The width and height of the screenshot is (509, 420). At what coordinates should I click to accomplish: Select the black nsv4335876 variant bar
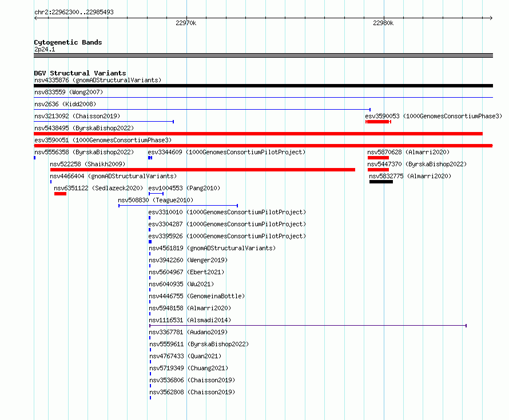tap(263, 86)
